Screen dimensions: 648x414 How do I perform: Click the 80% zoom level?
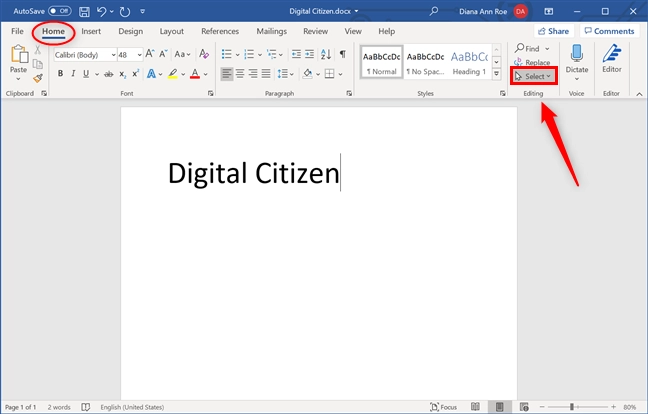pos(629,407)
